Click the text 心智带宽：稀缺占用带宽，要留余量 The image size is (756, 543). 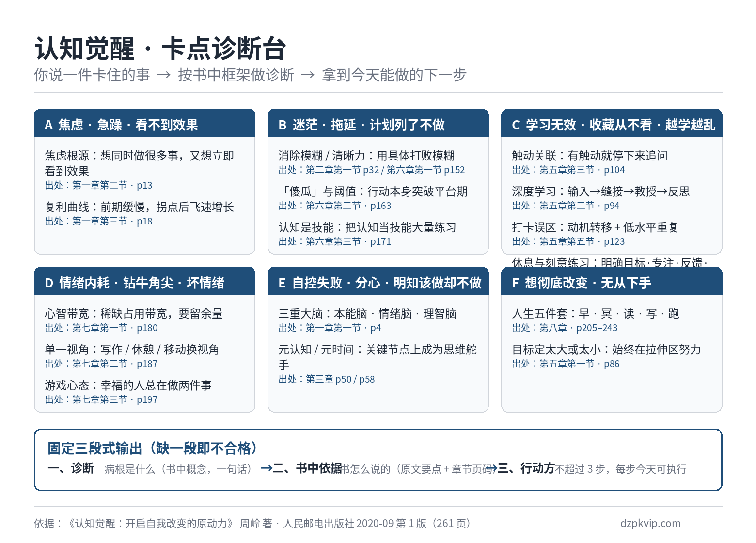pos(134,314)
